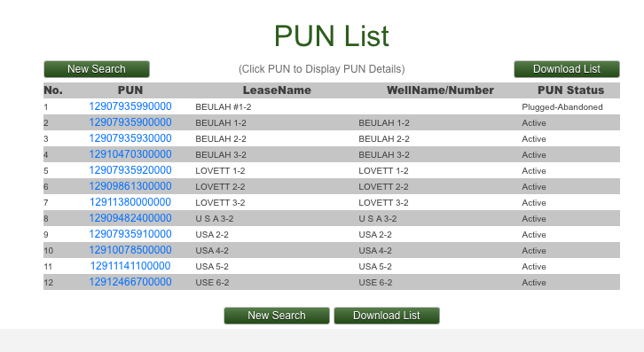This screenshot has height=352, width=644.
Task: Open PUN 12907935900000 details
Action: 130,122
